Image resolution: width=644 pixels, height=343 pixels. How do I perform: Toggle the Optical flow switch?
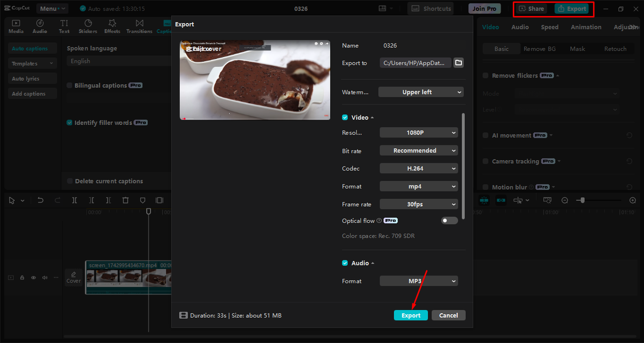[449, 220]
